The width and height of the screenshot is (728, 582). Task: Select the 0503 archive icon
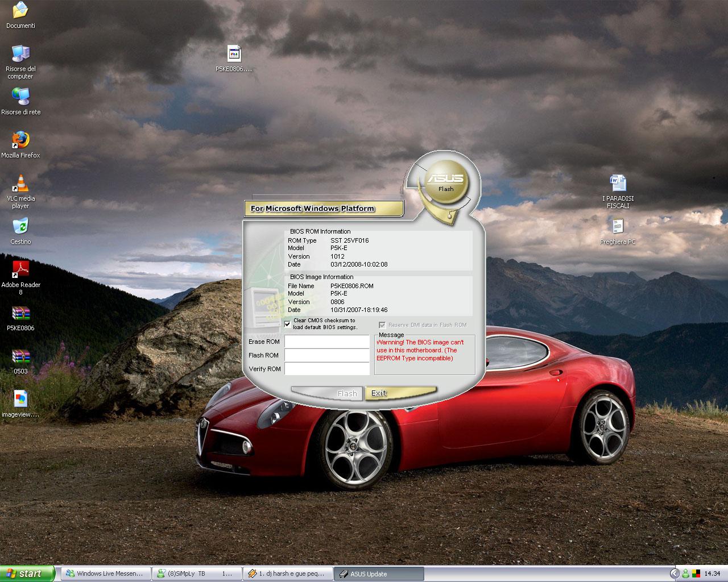click(20, 356)
